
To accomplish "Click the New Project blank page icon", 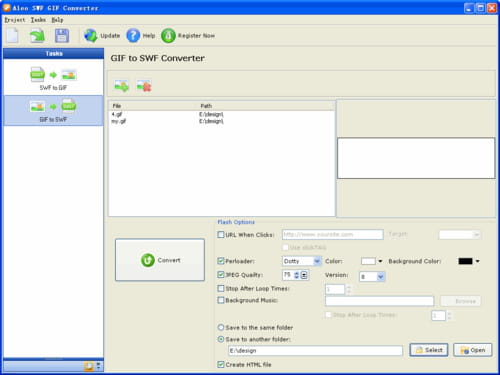I will [12, 35].
